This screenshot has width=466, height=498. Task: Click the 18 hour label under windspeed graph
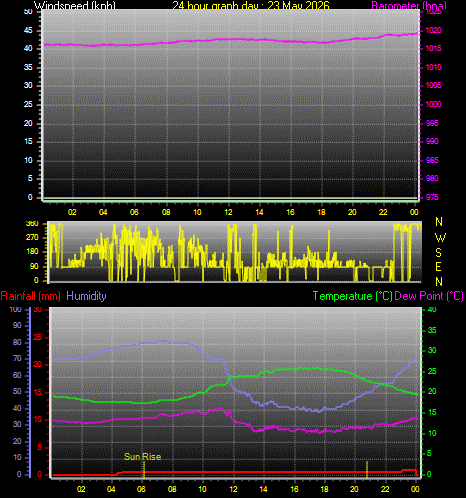321,212
